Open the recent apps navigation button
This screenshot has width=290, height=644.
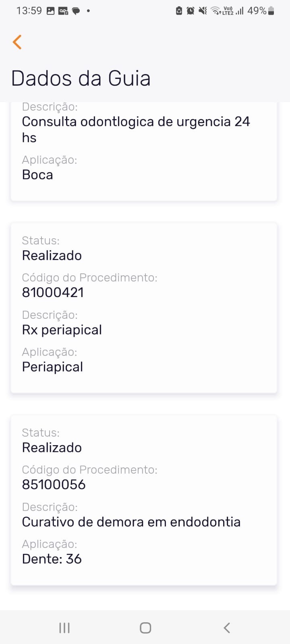pyautogui.click(x=64, y=627)
